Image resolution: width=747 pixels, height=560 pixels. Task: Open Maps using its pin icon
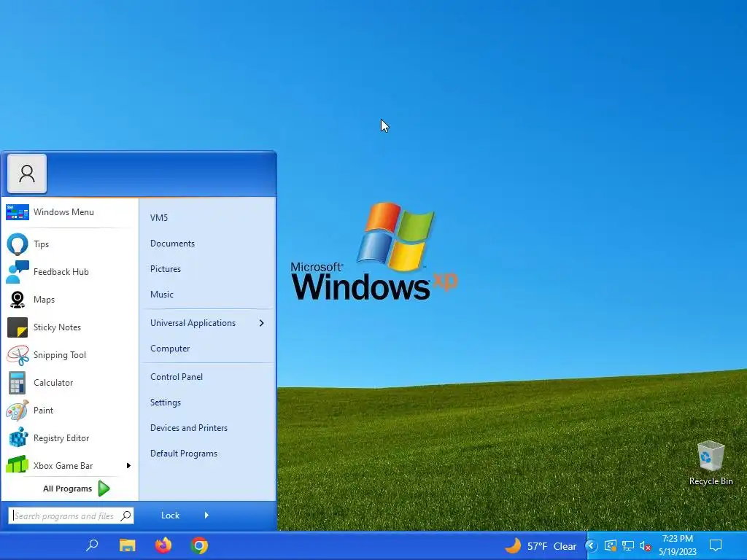coord(18,300)
